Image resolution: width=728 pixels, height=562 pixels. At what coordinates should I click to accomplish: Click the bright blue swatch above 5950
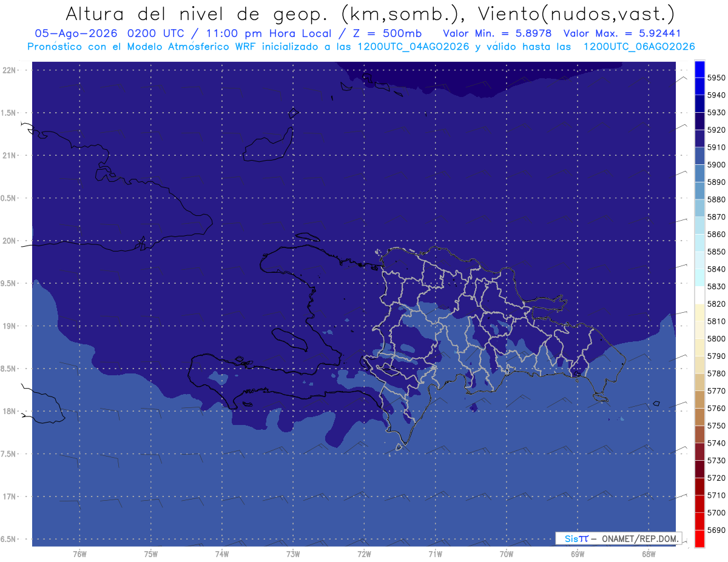699,69
